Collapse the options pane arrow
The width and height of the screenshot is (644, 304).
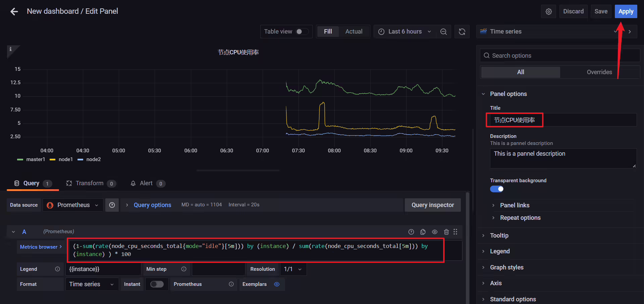(630, 32)
